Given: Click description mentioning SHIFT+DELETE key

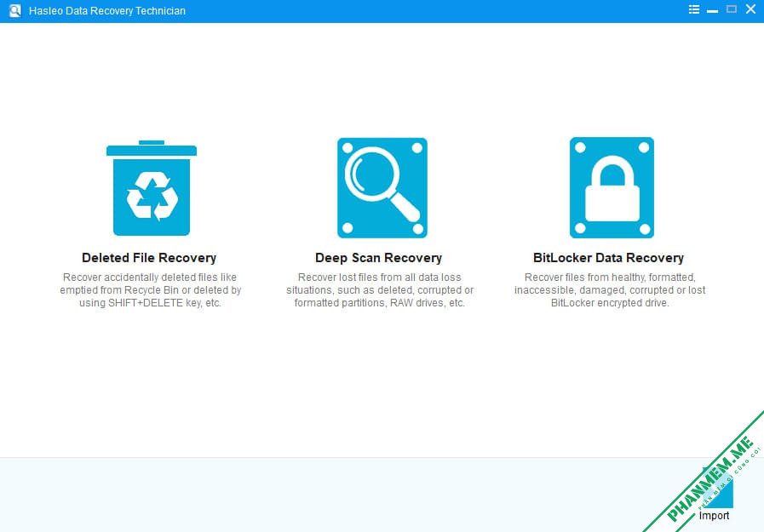Looking at the screenshot, I should tap(151, 290).
